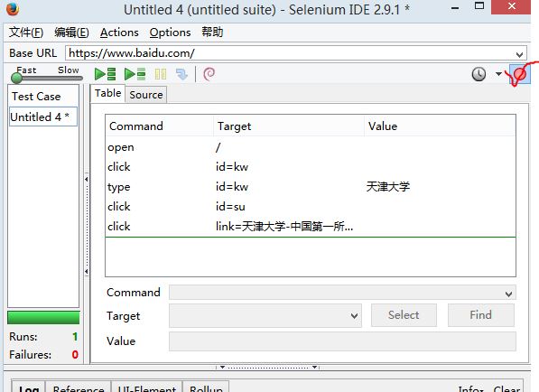
Task: Select the click id=su row
Action: click(311, 207)
